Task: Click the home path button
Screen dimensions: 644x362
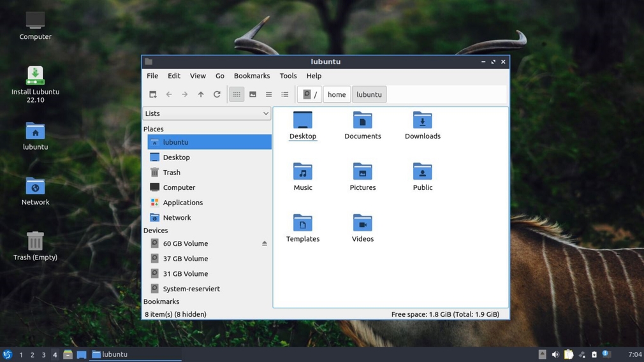Action: [337, 94]
